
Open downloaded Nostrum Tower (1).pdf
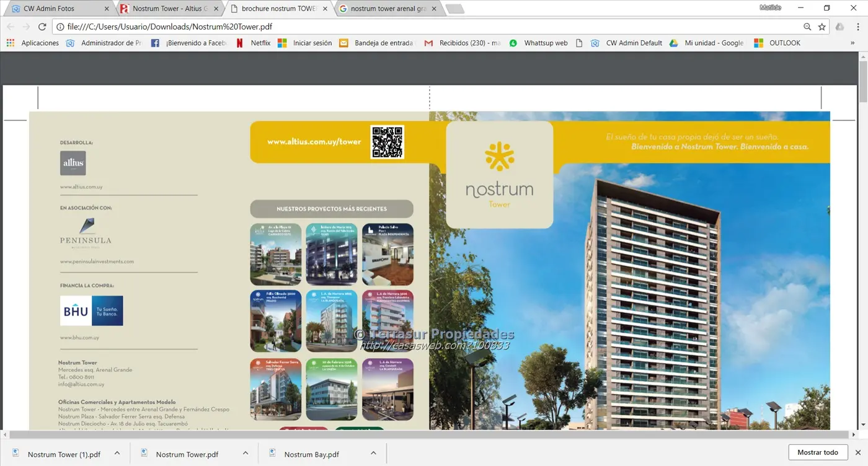56,454
